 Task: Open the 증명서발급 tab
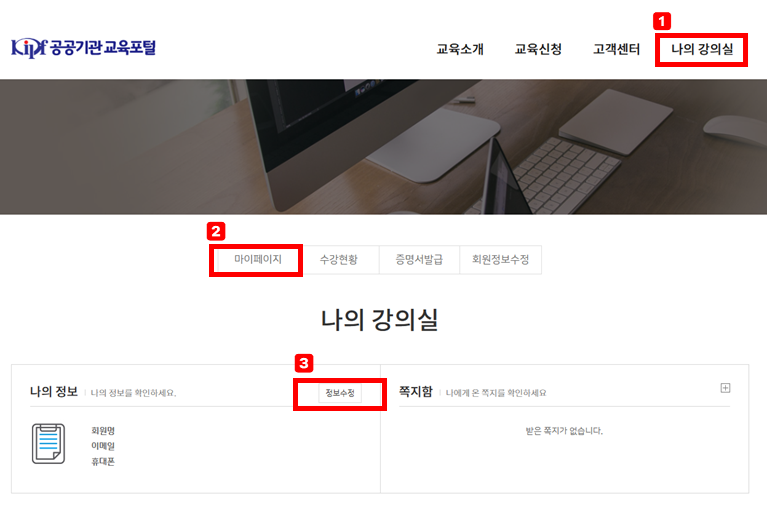418,260
